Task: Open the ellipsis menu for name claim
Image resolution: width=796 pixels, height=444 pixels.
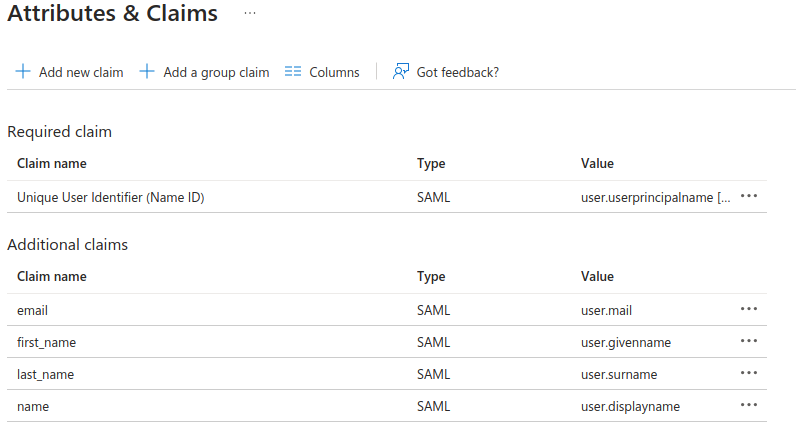Action: point(749,406)
